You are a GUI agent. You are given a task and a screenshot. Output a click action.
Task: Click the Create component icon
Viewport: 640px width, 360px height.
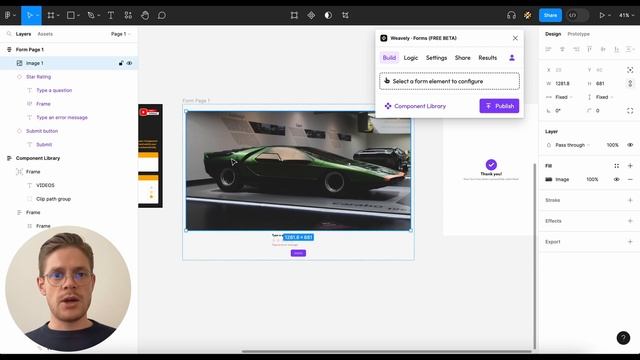[311, 16]
